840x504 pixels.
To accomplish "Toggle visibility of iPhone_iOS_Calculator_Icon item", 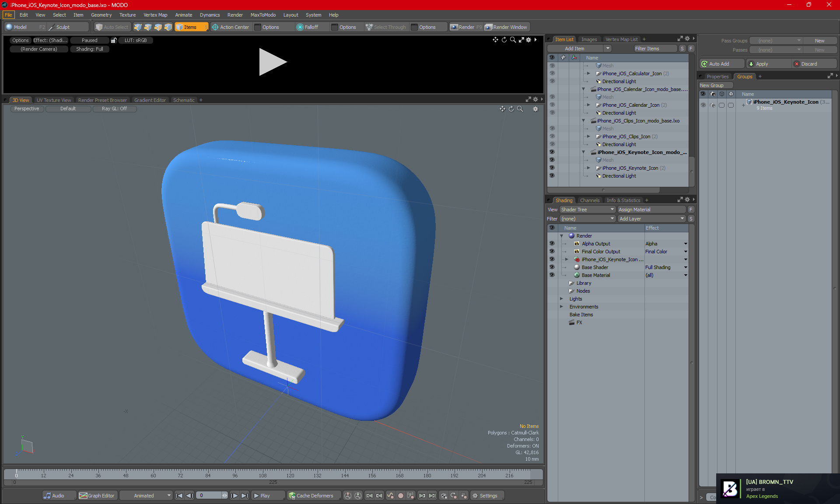I will coord(552,73).
